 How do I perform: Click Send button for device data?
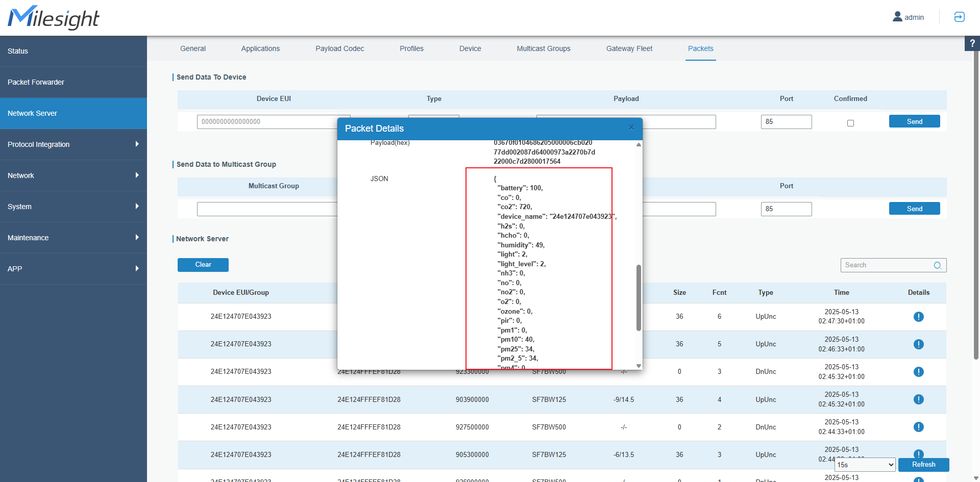pos(915,121)
